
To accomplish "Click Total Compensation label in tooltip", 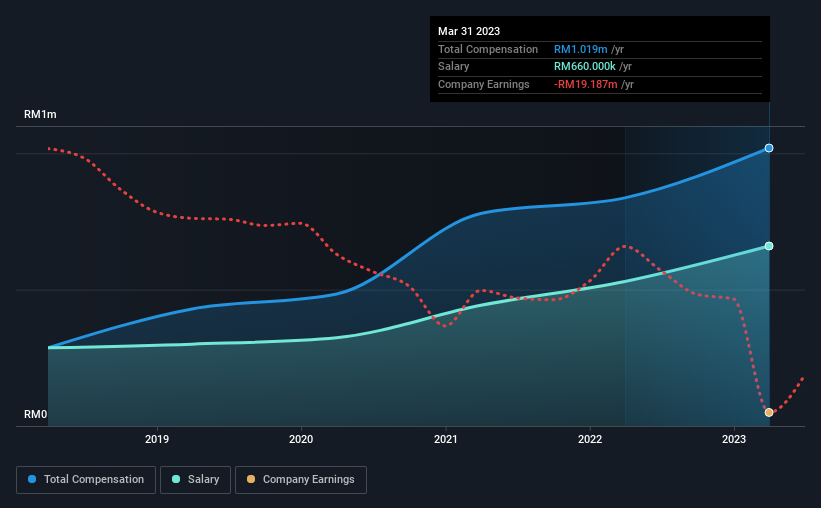I will [x=488, y=49].
